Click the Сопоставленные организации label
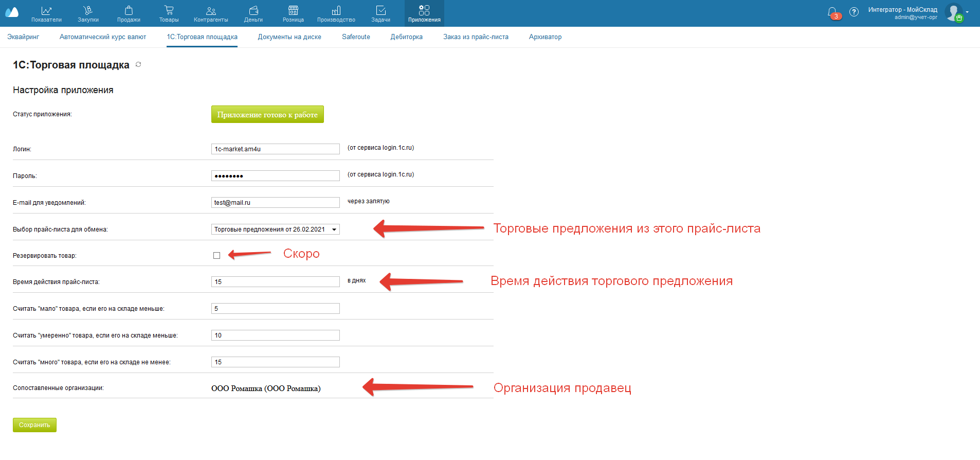 pyautogui.click(x=58, y=388)
